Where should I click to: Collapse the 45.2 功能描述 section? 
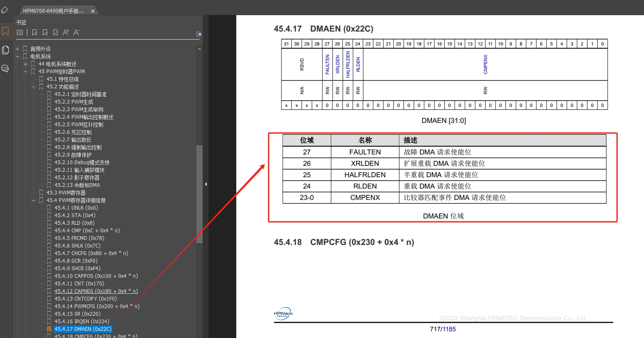point(33,86)
